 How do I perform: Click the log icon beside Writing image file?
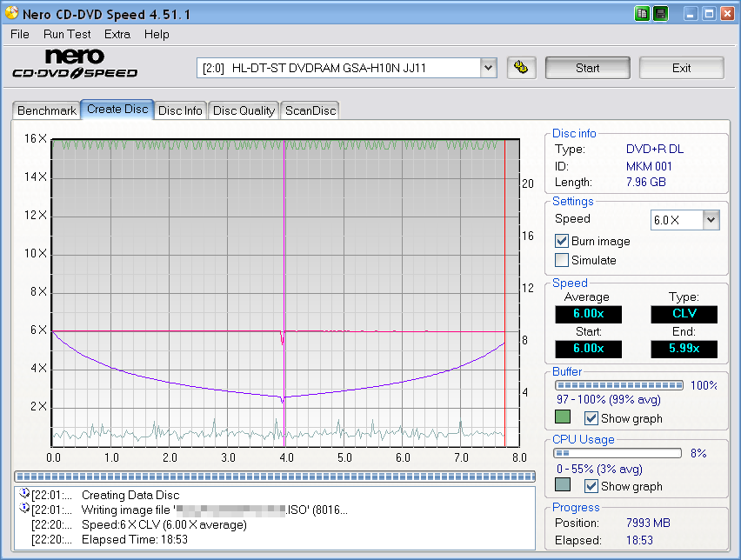(24, 509)
